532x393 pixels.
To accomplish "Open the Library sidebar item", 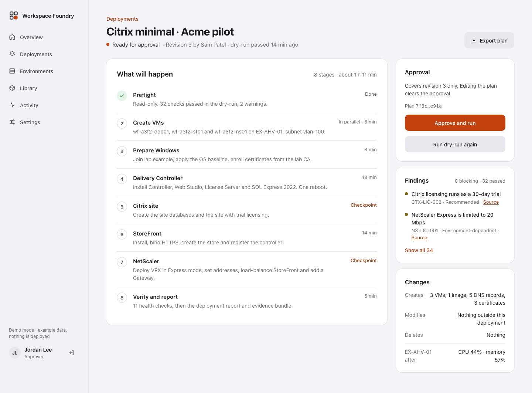I will tap(44, 88).
